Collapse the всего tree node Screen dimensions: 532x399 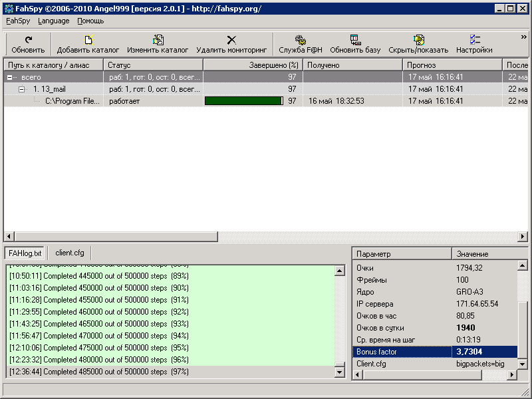(9, 77)
